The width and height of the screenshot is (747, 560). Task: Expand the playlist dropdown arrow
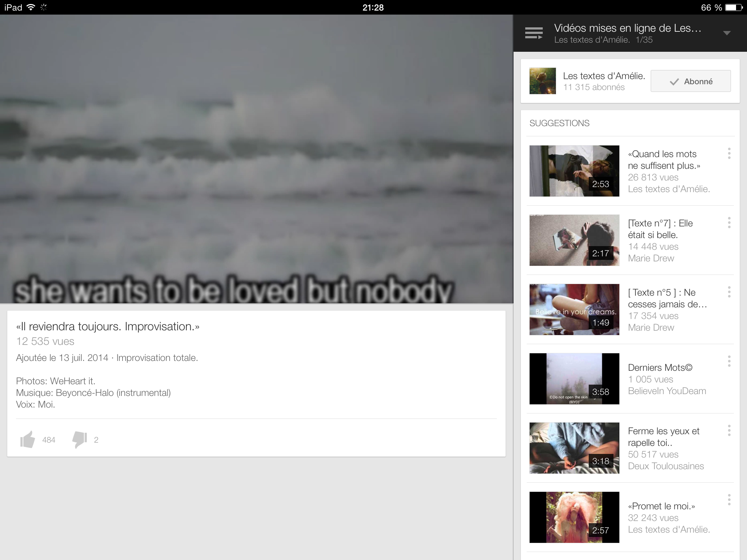(727, 33)
